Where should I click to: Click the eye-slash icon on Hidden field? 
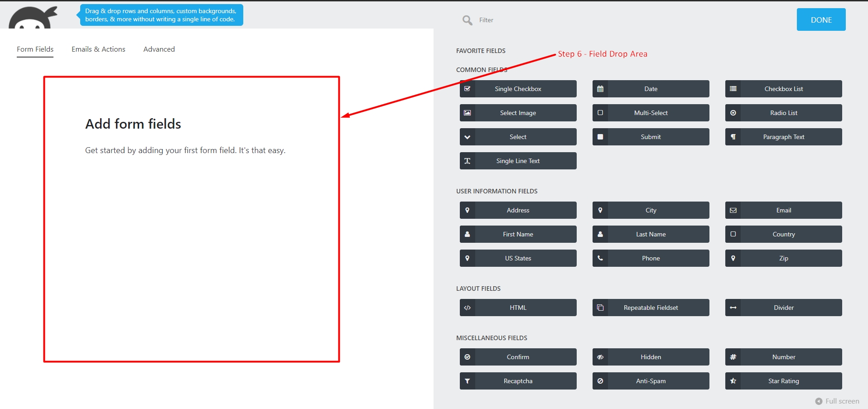(600, 357)
